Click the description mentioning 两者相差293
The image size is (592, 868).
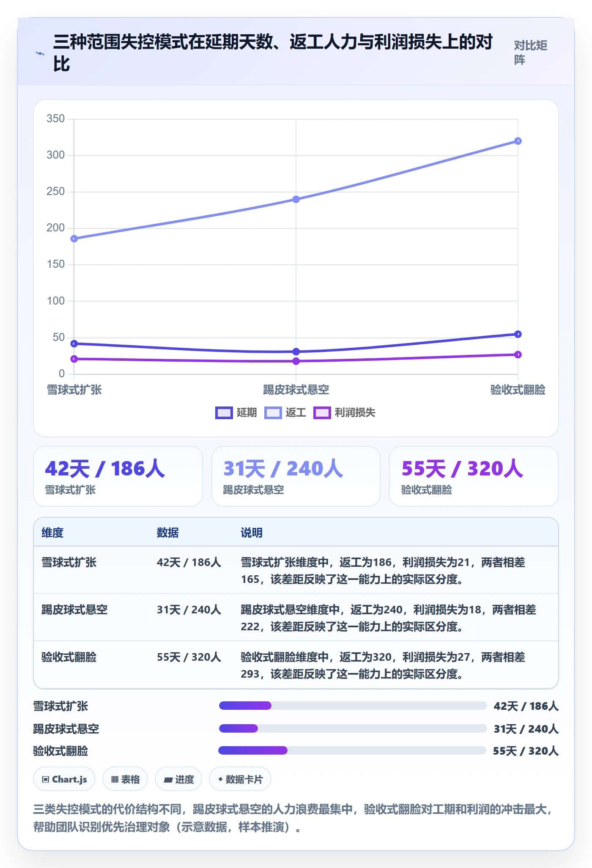click(383, 665)
